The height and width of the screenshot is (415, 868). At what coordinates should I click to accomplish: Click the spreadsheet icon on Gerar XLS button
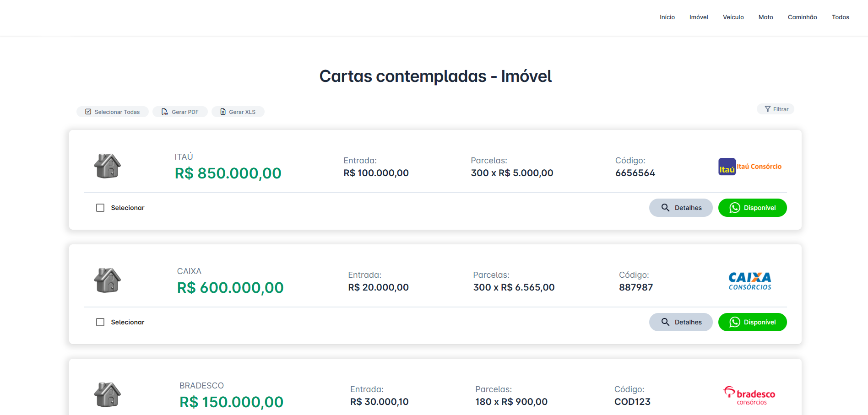(x=223, y=112)
